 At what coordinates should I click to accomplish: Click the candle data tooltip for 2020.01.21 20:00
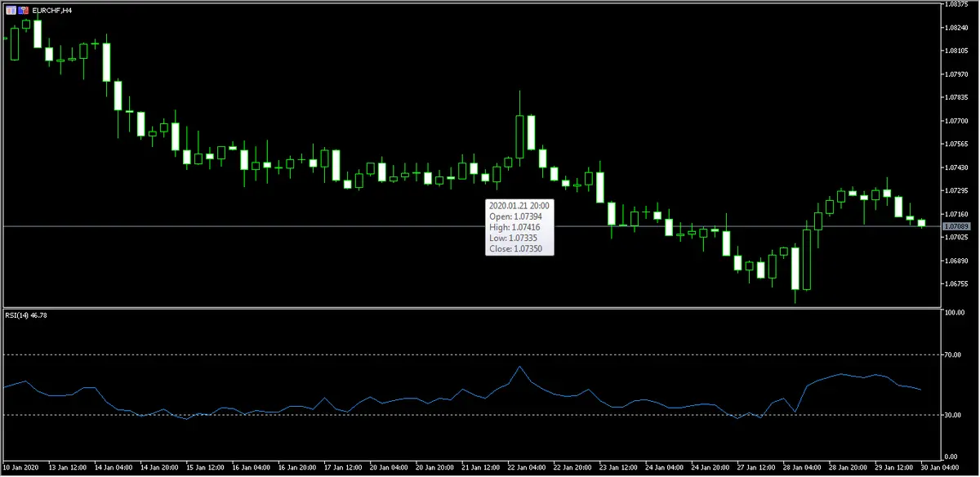coord(519,226)
